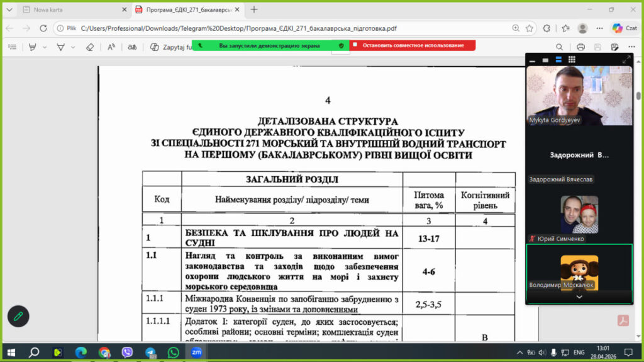Activate Read aloud in PDF toolbar
644x362 pixels.
click(x=111, y=47)
